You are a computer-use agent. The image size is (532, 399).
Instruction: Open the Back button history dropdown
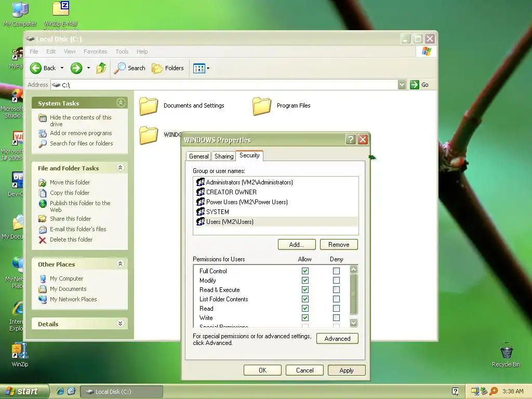tap(62, 68)
